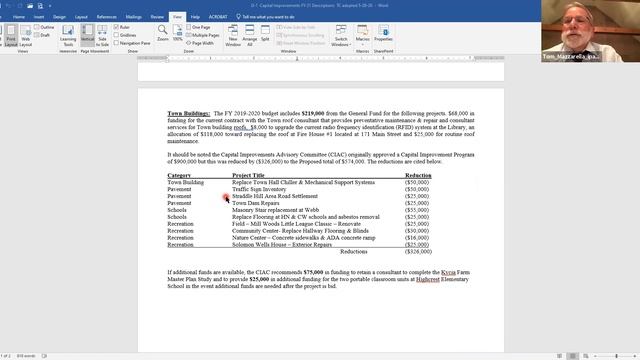Click the Open folder quick access icon
The image size is (640, 360).
tap(30, 6)
